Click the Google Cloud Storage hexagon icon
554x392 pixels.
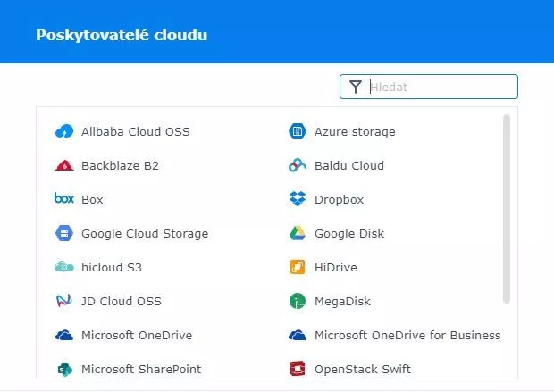64,233
